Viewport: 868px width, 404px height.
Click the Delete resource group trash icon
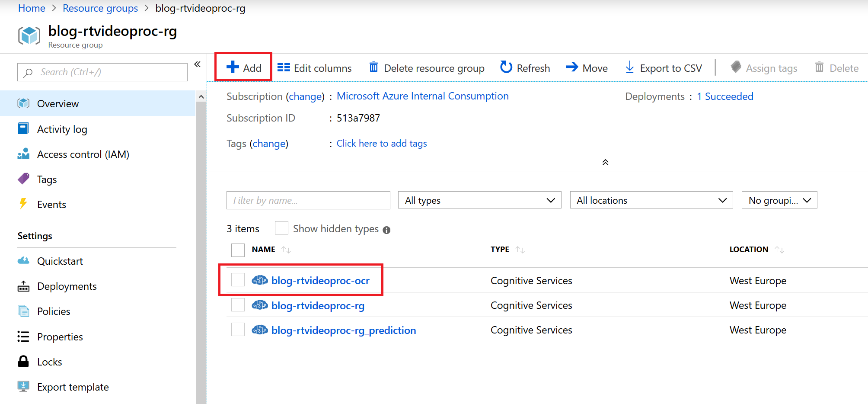(373, 67)
